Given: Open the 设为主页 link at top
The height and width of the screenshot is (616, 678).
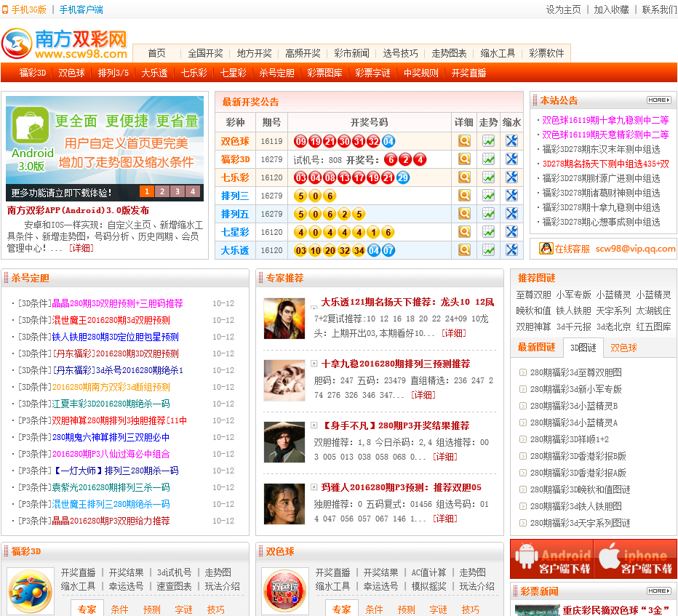Looking at the screenshot, I should [563, 9].
